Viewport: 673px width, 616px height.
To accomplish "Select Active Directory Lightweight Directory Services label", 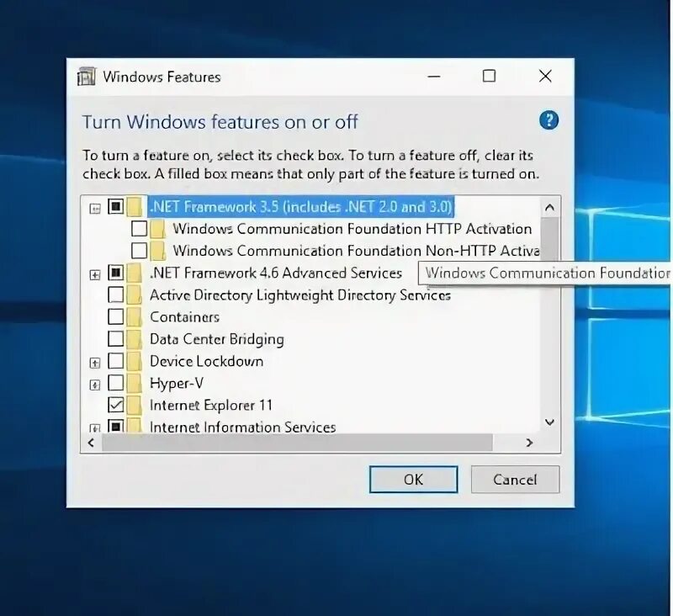I will pos(300,295).
